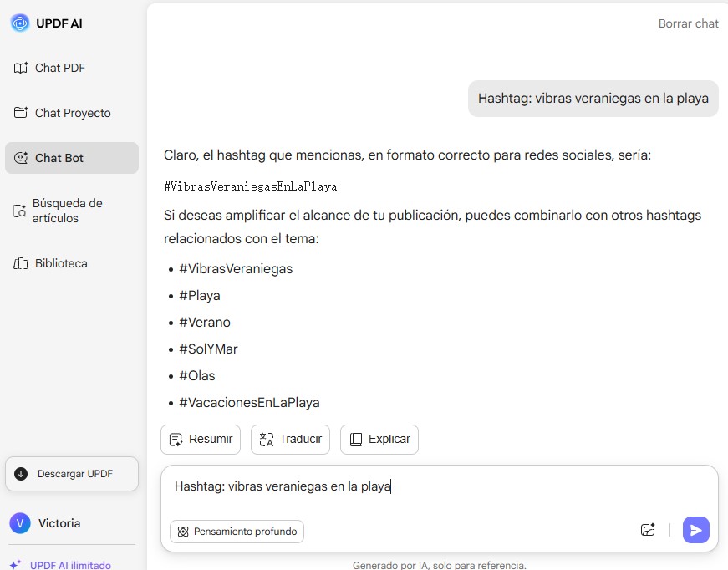Click the #Playa list item
728x570 pixels.
tap(200, 296)
